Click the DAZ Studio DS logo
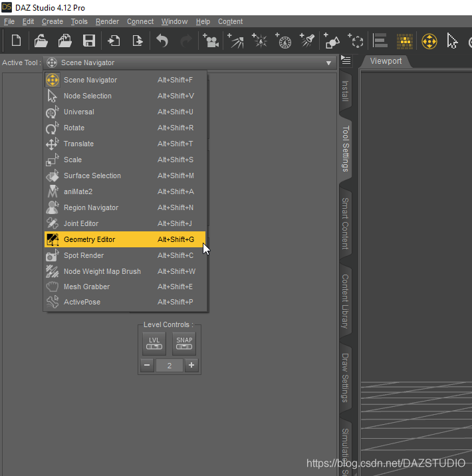The width and height of the screenshot is (472, 476). [x=7, y=7]
